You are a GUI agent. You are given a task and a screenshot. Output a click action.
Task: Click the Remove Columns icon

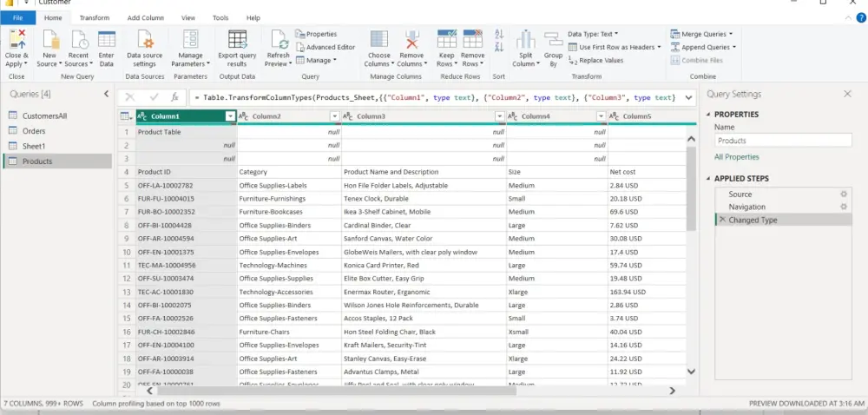[411, 41]
